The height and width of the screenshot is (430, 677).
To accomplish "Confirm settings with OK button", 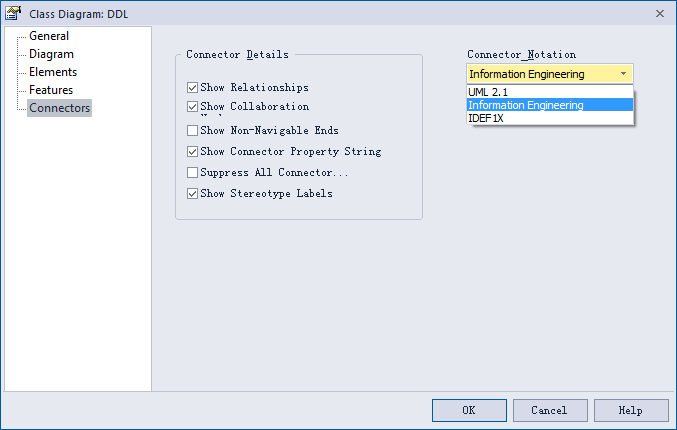I will point(469,410).
